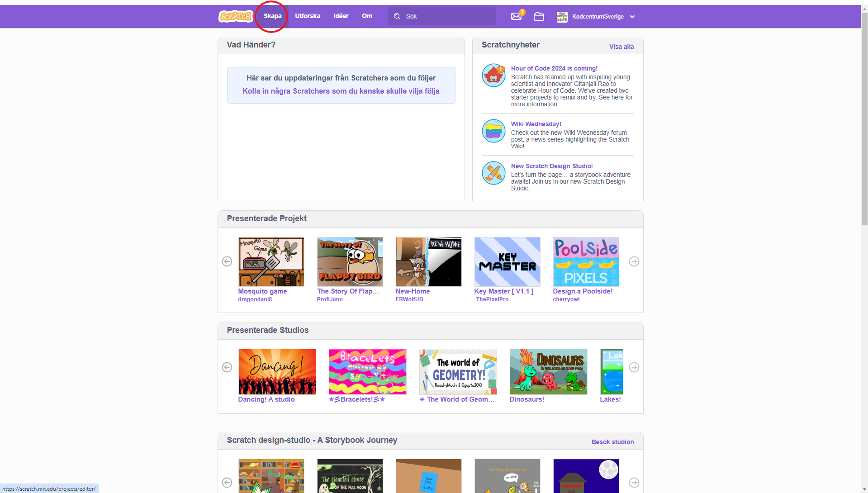Open the messages envelope icon
This screenshot has width=868, height=493.
tap(516, 16)
